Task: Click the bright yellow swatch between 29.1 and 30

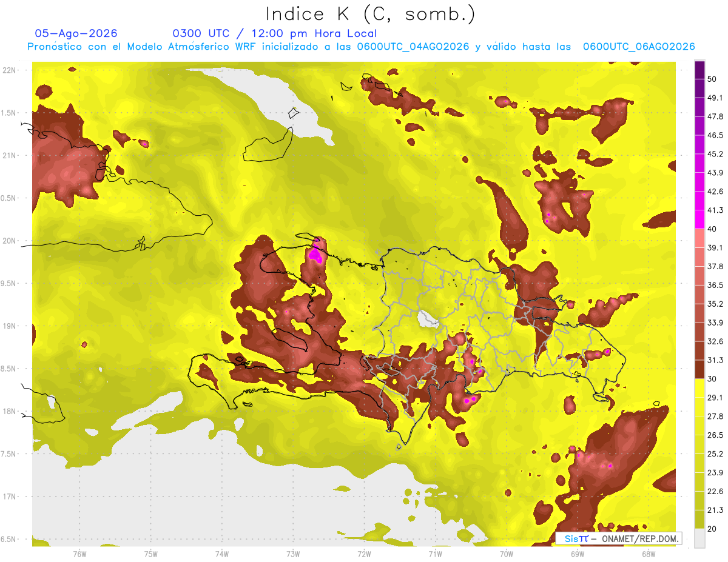Action: [x=700, y=388]
